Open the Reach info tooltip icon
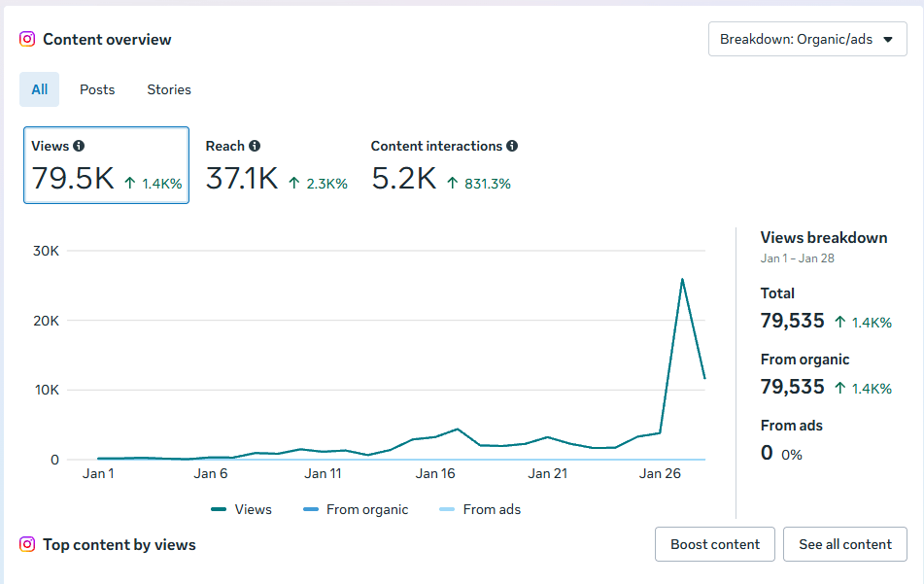 pyautogui.click(x=254, y=146)
